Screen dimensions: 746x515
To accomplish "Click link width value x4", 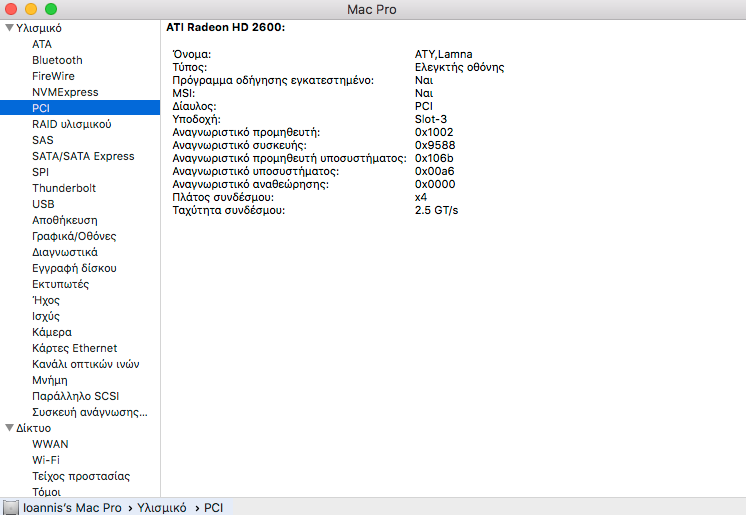I will [421, 197].
